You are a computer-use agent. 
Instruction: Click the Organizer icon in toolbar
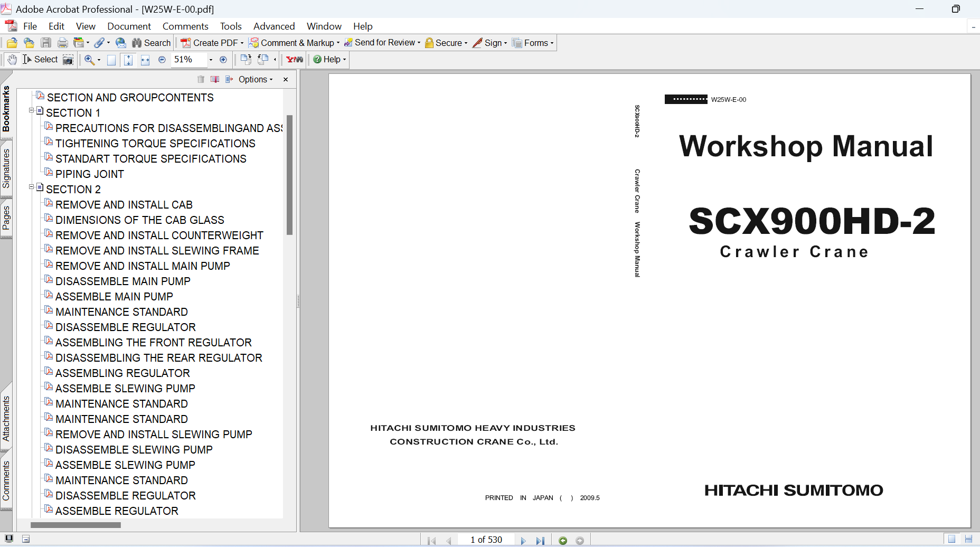tap(79, 43)
